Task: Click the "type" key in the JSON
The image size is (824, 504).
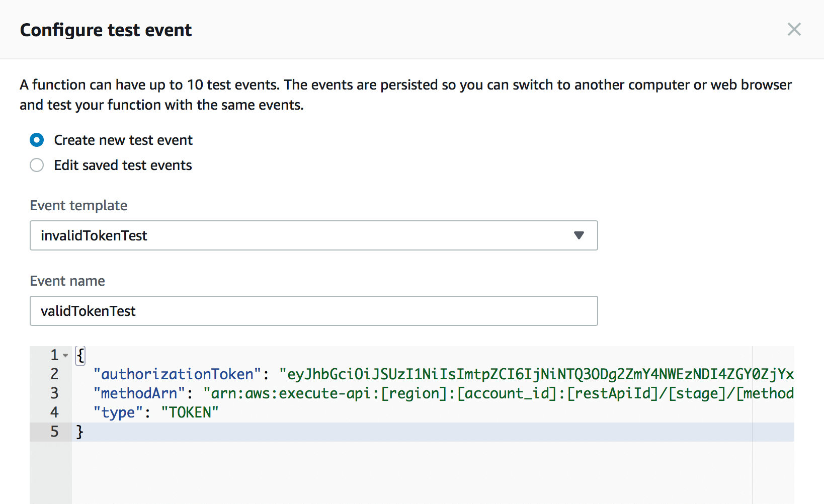Action: [118, 412]
